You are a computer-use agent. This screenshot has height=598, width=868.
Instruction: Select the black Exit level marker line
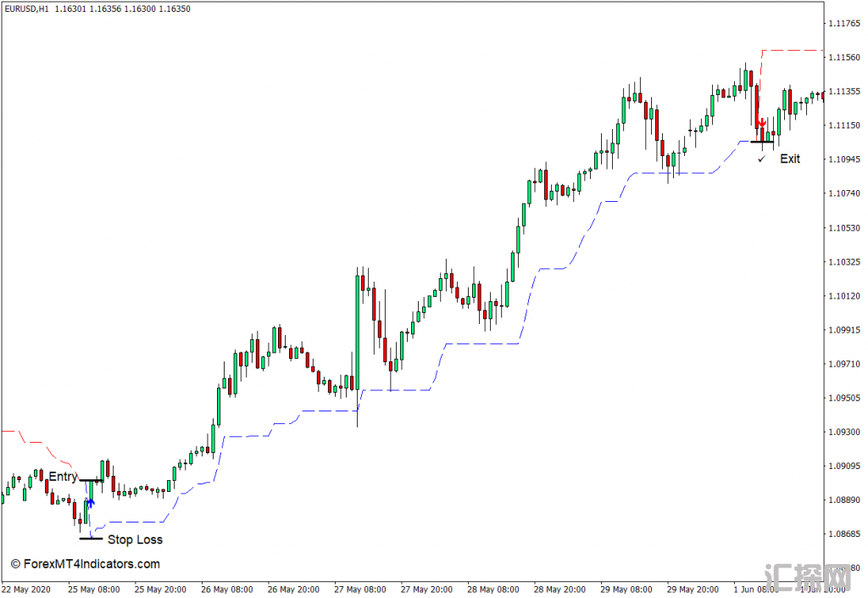pos(761,142)
